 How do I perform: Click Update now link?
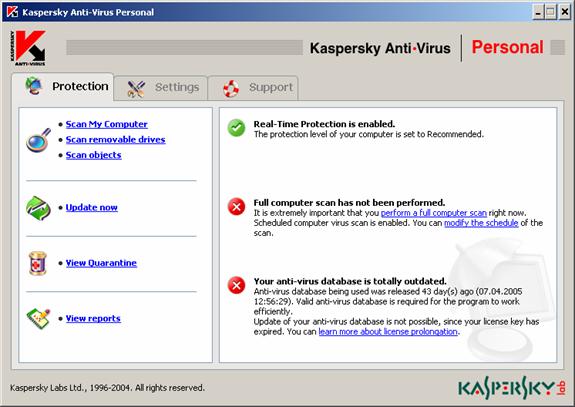[x=92, y=208]
